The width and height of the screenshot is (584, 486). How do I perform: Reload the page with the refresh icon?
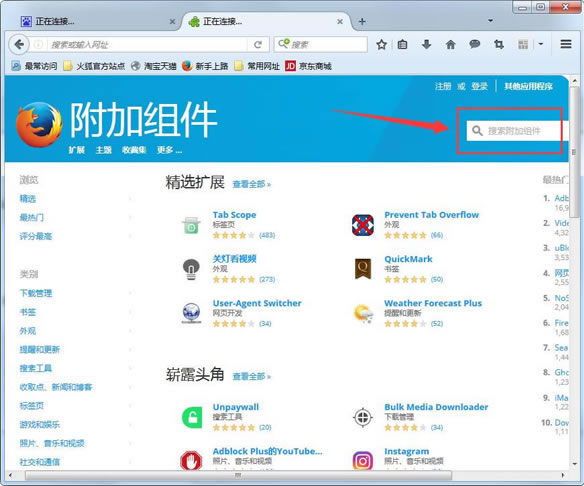(x=258, y=45)
